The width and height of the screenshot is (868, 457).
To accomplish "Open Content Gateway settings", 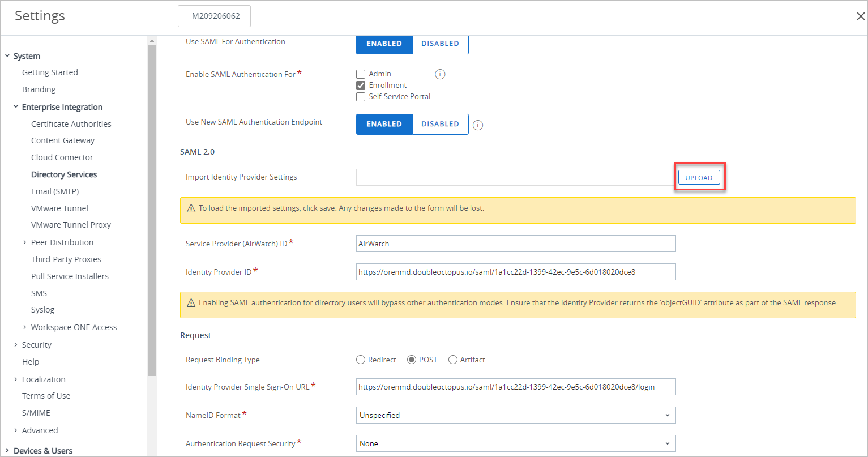I will [x=63, y=140].
